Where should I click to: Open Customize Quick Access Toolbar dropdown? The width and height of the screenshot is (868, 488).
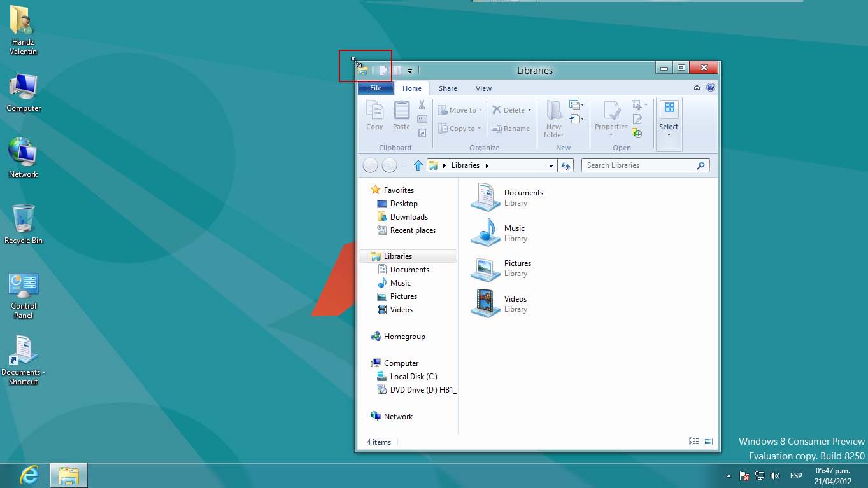(x=410, y=71)
